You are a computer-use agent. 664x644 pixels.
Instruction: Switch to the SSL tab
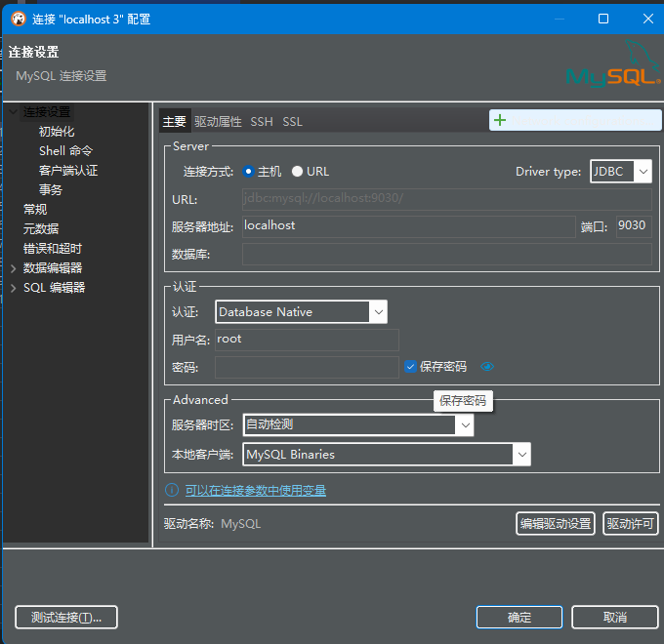click(293, 122)
